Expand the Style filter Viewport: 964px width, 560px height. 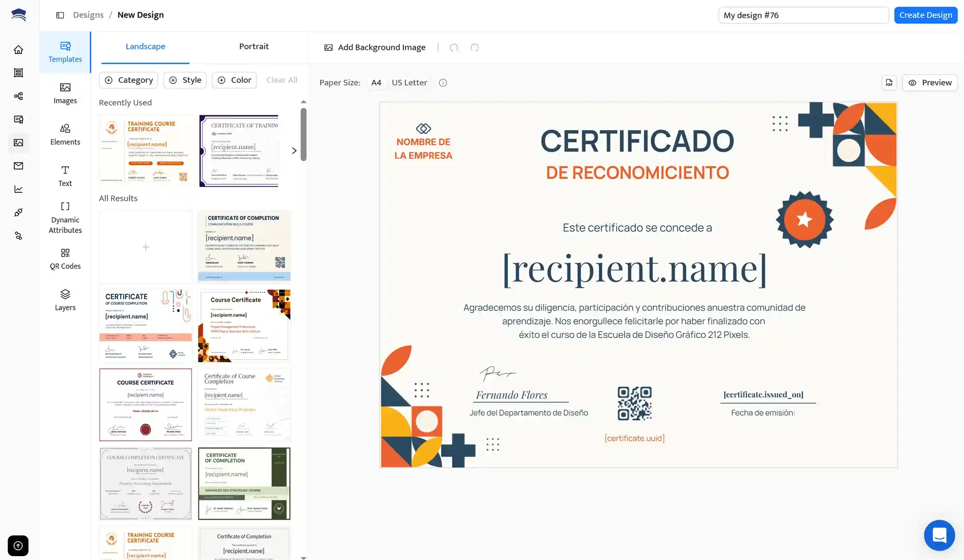(185, 80)
